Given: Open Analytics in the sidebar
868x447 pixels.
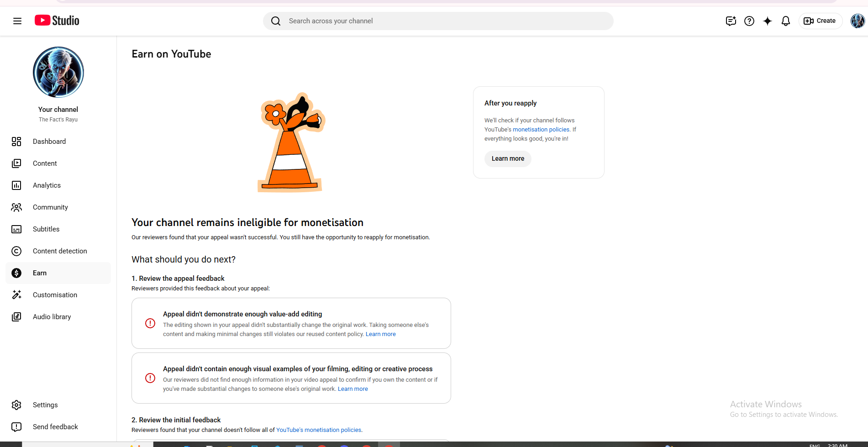Looking at the screenshot, I should click(x=47, y=185).
